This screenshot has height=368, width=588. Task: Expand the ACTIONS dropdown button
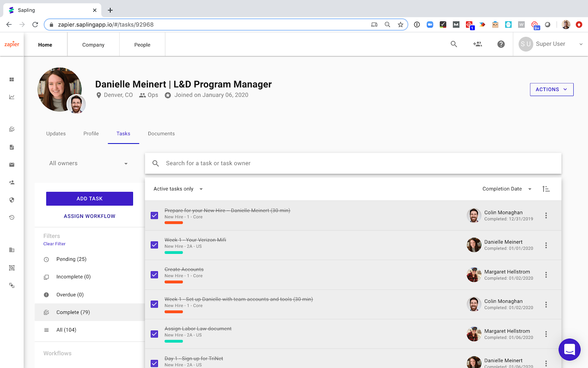[551, 89]
